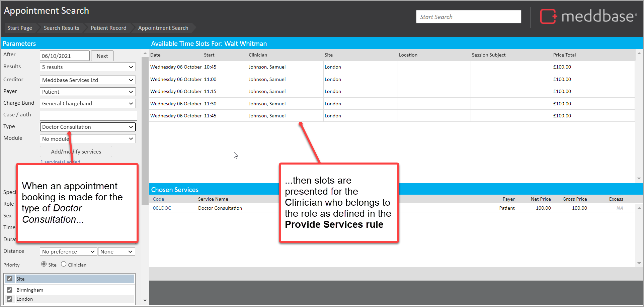Screen dimensions: 644x307
Task: Click the meddbase logo icon
Action: click(x=548, y=16)
